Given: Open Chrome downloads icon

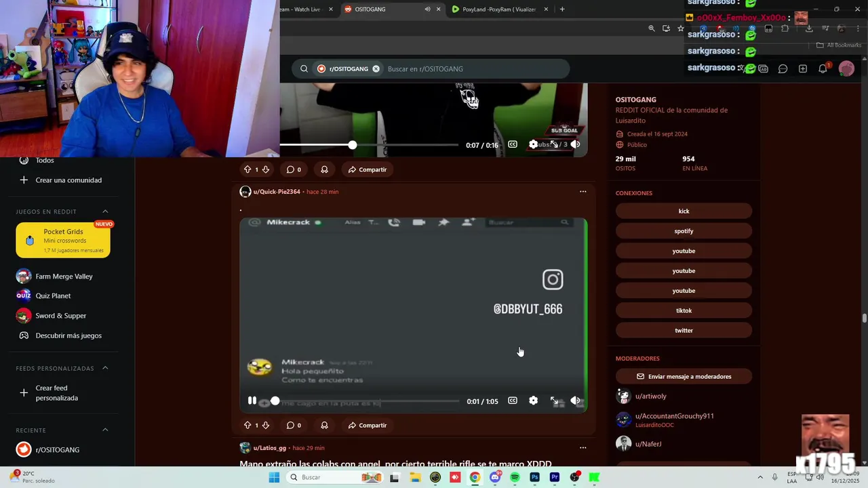Looking at the screenshot, I should pyautogui.click(x=809, y=28).
